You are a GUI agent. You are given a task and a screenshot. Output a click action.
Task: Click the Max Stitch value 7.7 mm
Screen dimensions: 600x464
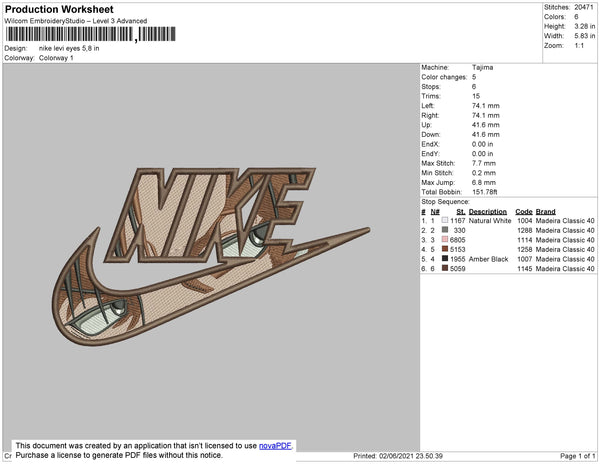tap(484, 163)
